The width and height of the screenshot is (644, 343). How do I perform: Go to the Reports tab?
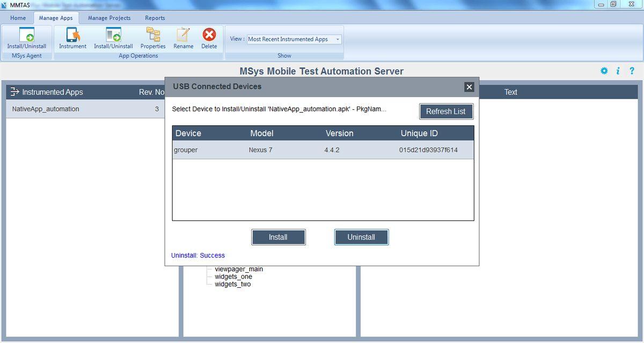click(x=155, y=18)
